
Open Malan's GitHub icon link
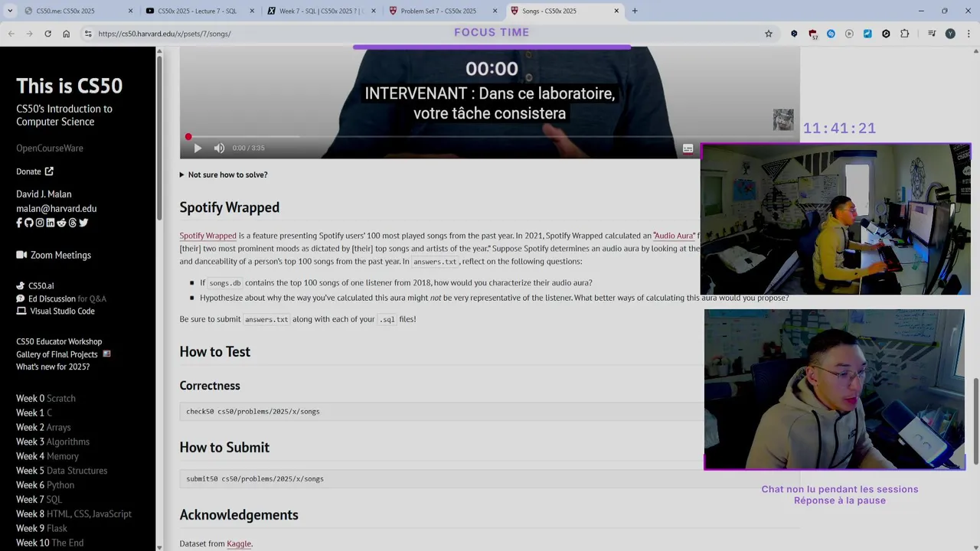[29, 223]
